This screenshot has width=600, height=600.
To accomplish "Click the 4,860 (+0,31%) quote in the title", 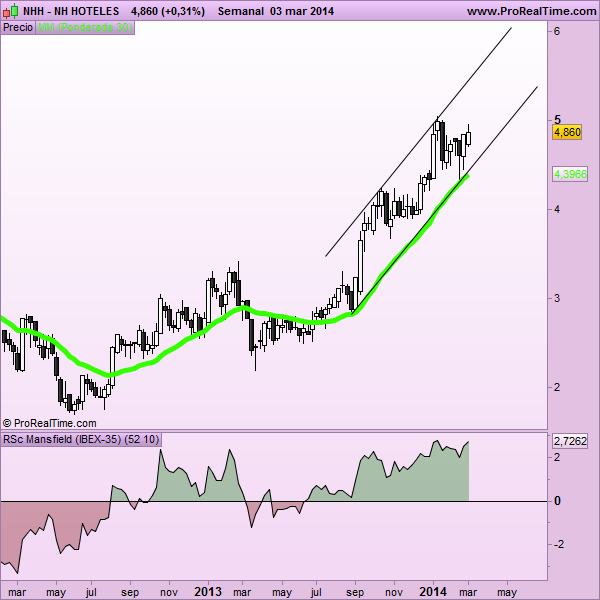I will pos(168,11).
